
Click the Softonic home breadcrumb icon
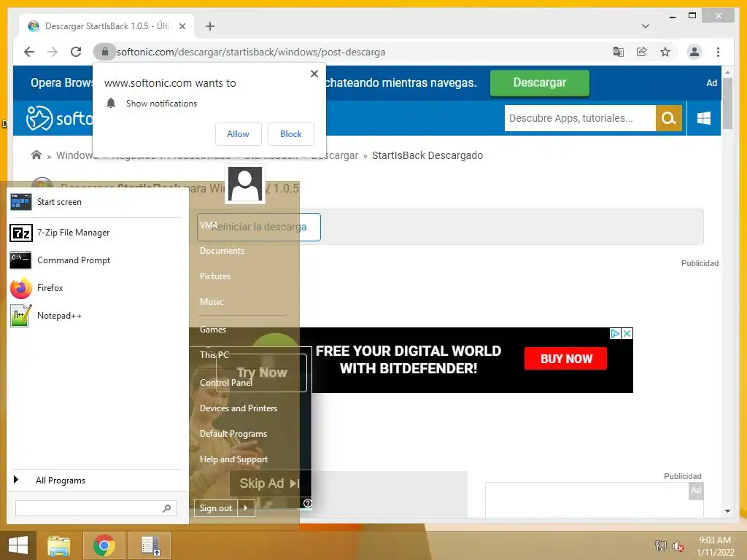coord(36,155)
